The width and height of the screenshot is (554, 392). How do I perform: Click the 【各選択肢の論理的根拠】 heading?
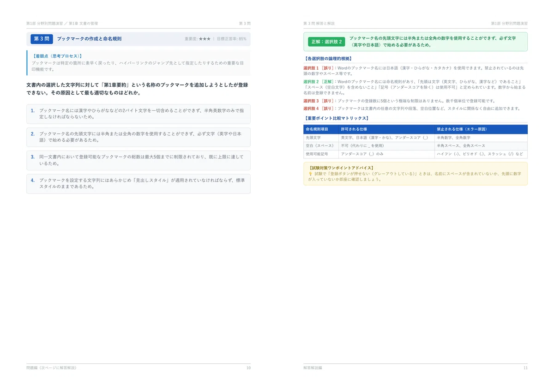click(x=328, y=59)
